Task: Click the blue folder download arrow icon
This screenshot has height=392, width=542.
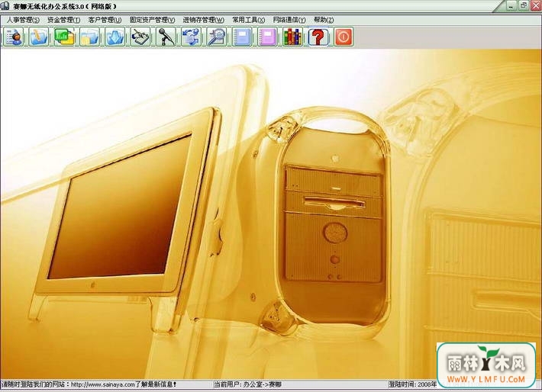Action: click(115, 37)
